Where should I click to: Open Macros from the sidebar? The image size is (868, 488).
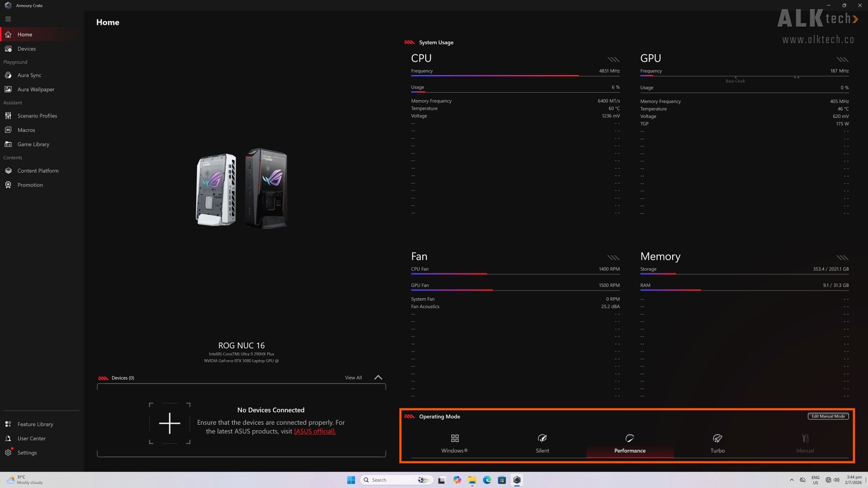tap(42, 130)
